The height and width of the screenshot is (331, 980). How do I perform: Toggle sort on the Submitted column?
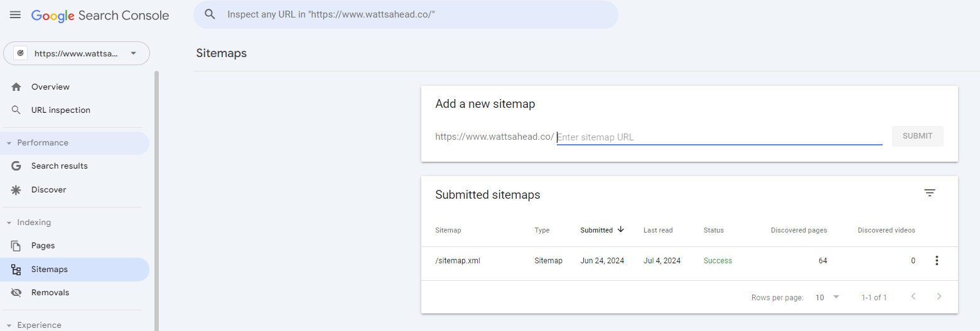coord(596,230)
